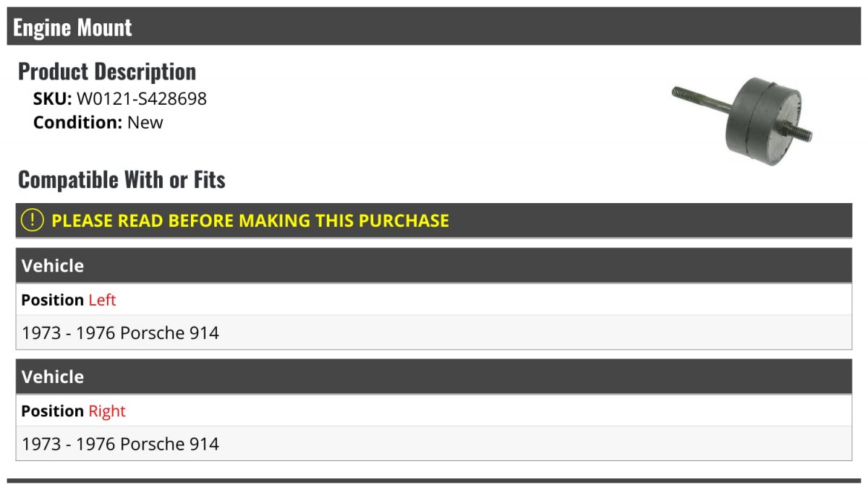Select the 1973 - 1976 Porsche 914 row under Left
868x490 pixels.
tap(434, 332)
